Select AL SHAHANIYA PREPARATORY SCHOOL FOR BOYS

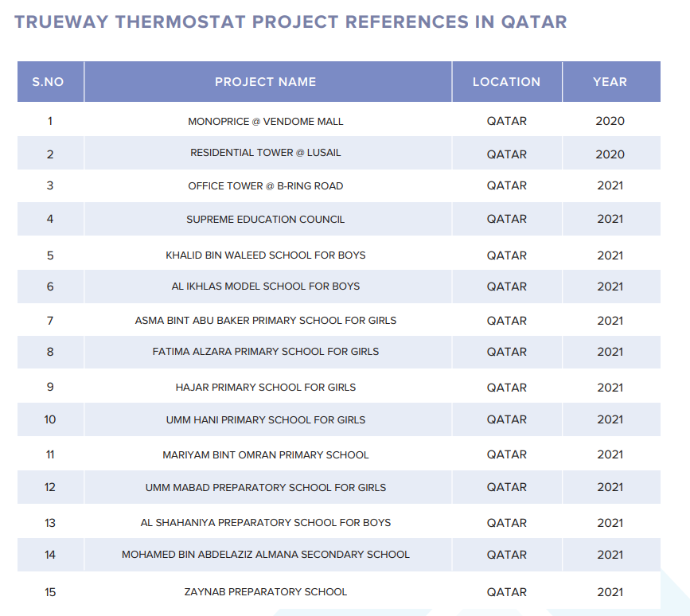[265, 523]
